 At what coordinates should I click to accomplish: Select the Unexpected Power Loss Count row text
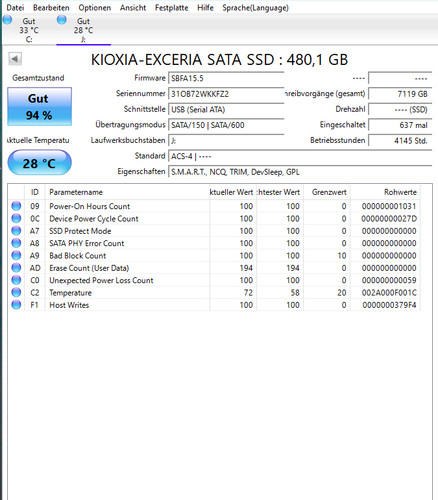(101, 280)
